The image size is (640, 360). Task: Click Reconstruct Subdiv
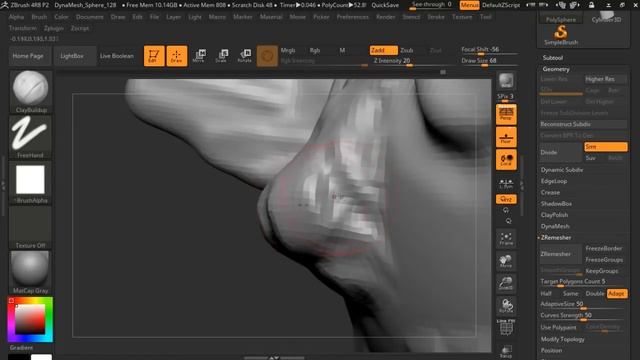(583, 124)
